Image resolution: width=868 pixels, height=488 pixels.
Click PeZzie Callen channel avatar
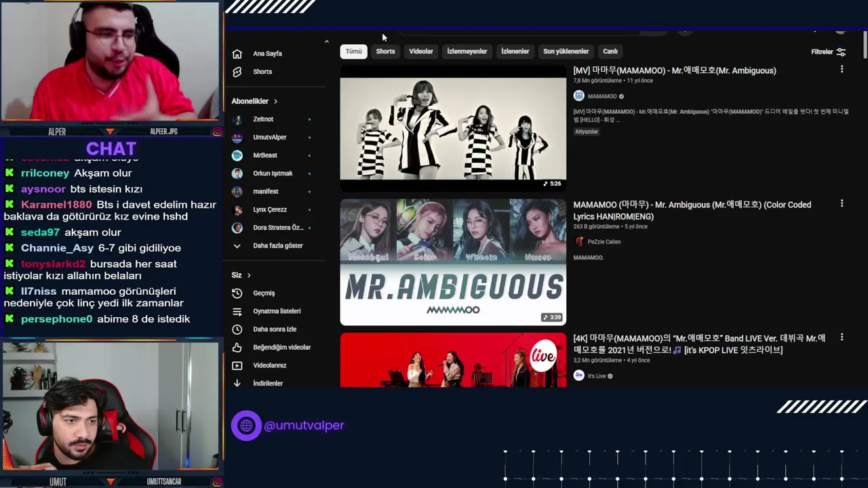(x=578, y=241)
